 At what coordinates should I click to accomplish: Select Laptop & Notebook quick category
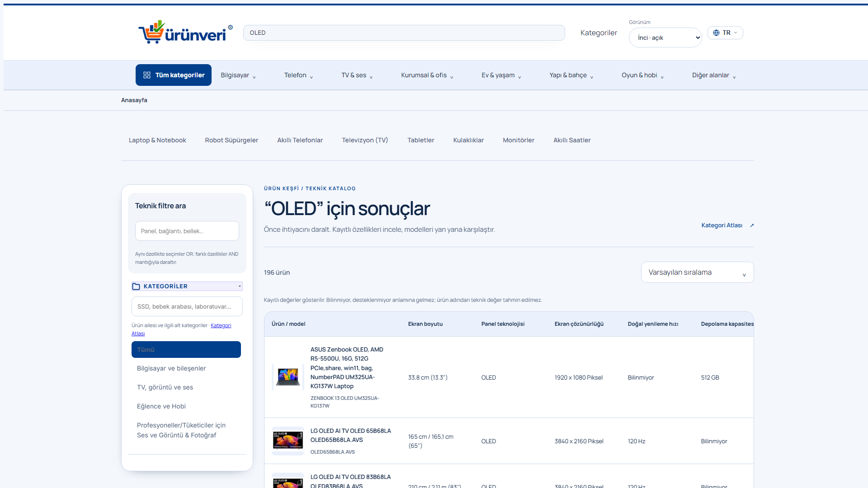(157, 140)
